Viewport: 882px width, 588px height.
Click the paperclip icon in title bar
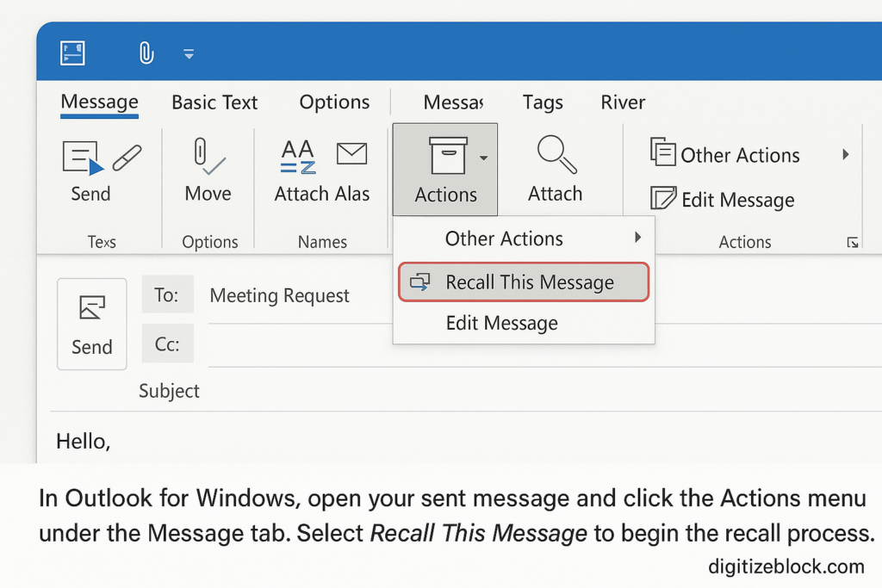tap(146, 53)
